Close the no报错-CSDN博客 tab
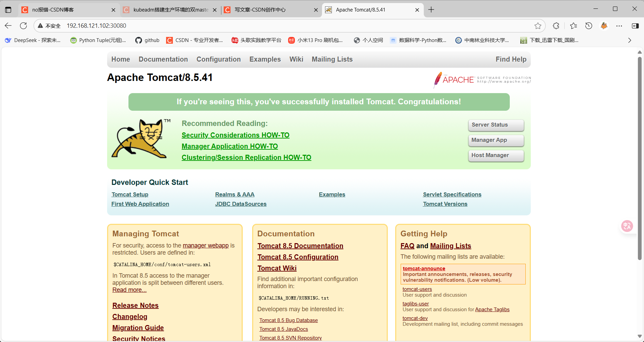The image size is (644, 342). click(x=113, y=10)
